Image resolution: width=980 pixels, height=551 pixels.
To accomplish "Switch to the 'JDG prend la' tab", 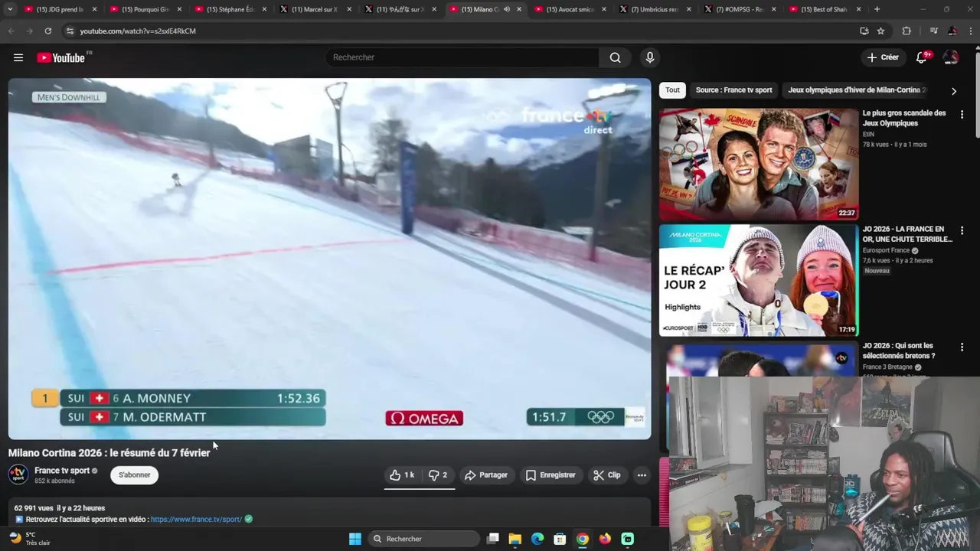I will (x=61, y=9).
